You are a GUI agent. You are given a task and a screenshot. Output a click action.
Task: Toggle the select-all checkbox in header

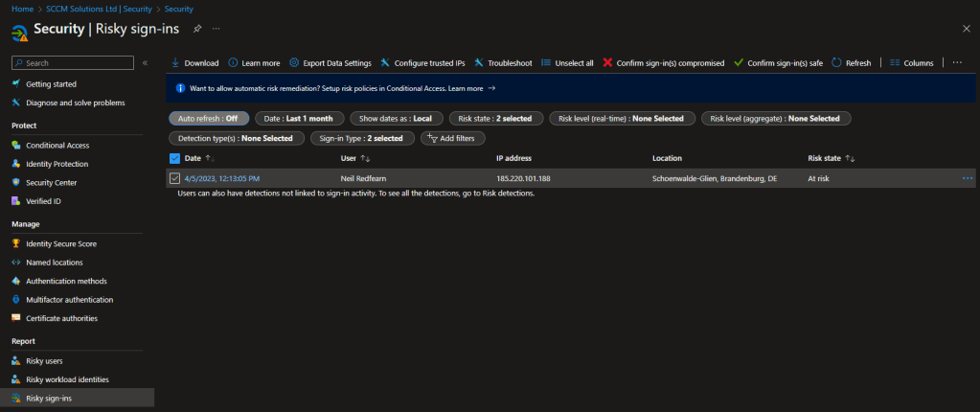click(x=174, y=158)
